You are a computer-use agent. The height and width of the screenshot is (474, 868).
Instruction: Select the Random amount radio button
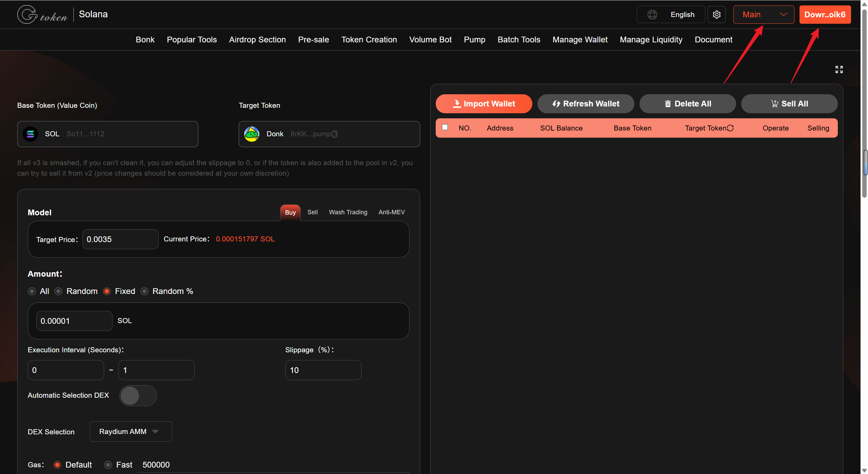59,291
